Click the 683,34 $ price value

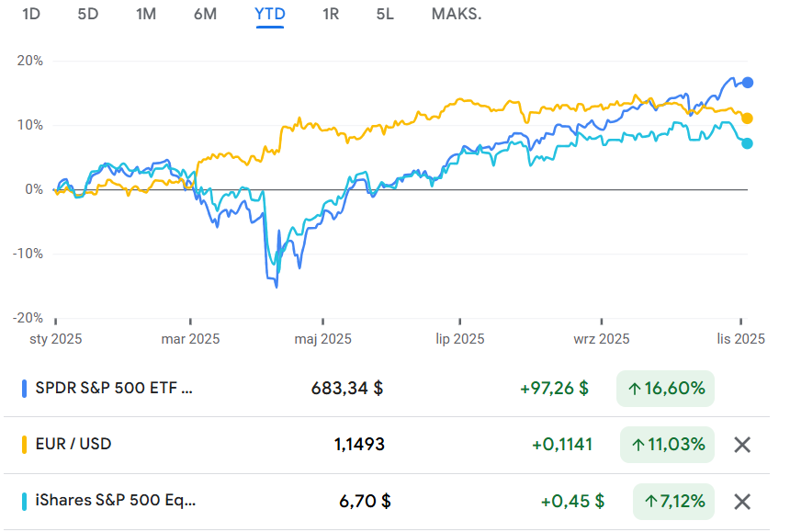[346, 389]
